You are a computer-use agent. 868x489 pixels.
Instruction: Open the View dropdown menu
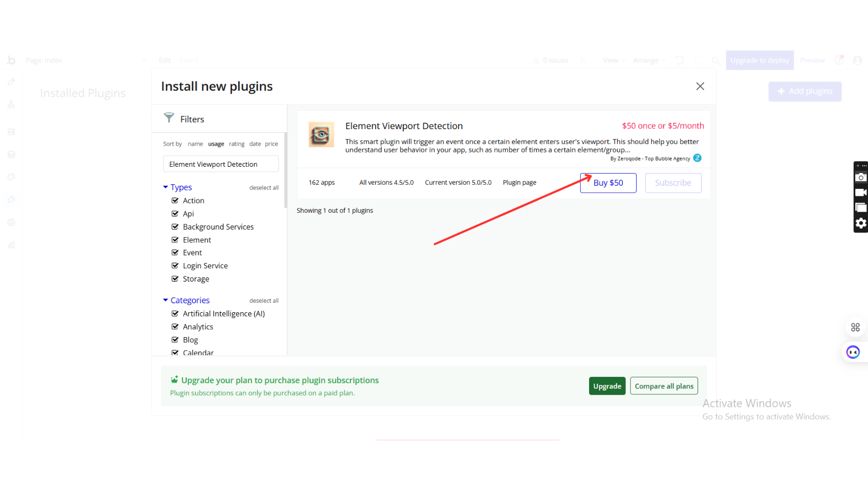[614, 60]
